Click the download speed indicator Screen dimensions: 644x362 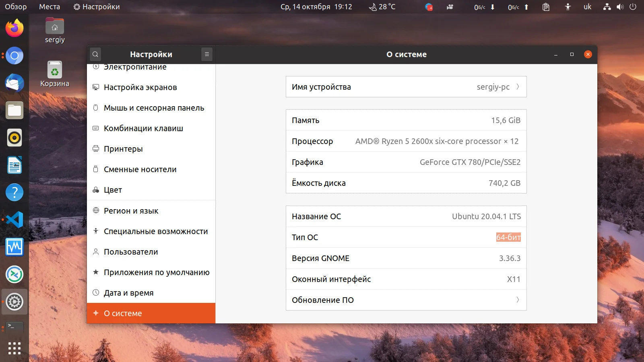484,7
